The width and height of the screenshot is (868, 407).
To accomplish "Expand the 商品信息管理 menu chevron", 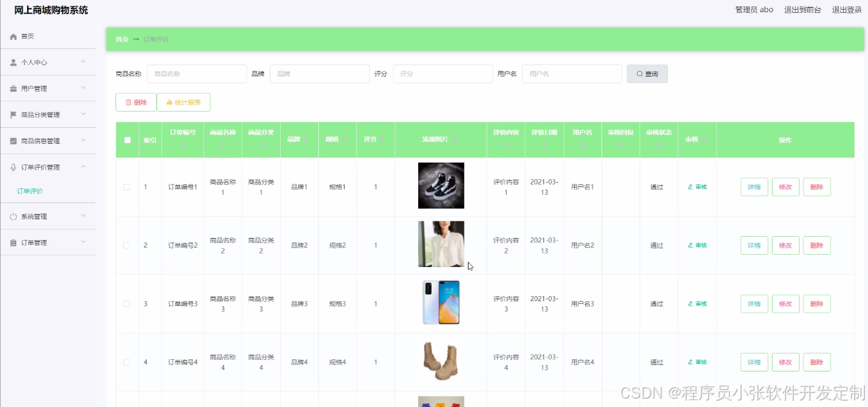I will tap(83, 141).
